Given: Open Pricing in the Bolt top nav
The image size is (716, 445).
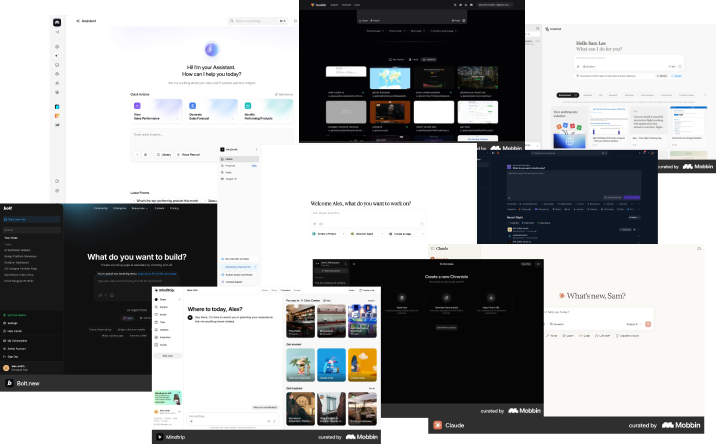Looking at the screenshot, I should (x=174, y=208).
